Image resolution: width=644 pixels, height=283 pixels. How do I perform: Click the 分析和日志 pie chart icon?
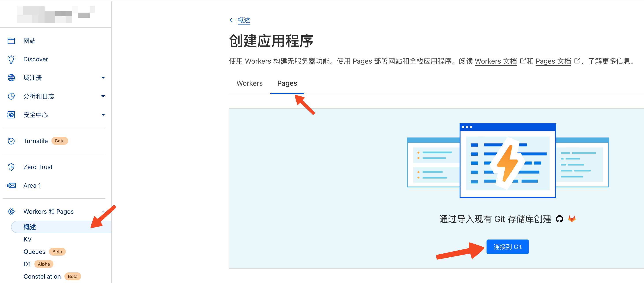(11, 96)
